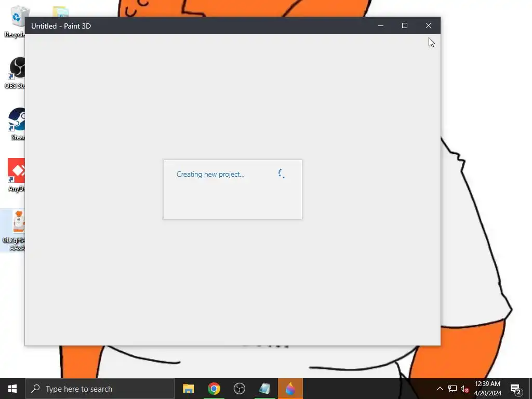Select the Steam desktop shortcut
Screen dimensions: 532x399
click(x=16, y=124)
